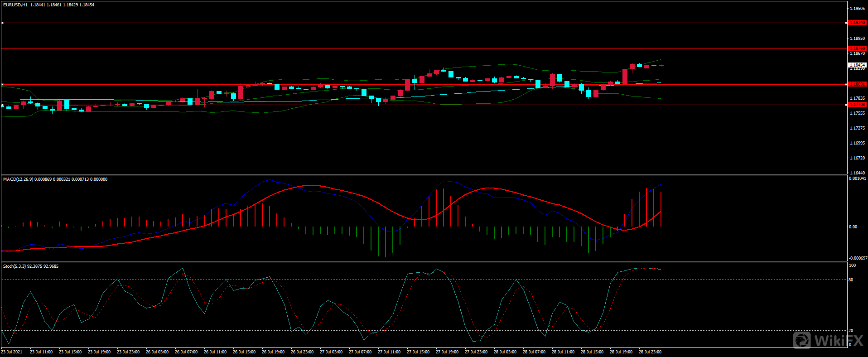Screen dimensions: 868x357
Task: Click the red 1.18760 price tag
Action: 857,48
